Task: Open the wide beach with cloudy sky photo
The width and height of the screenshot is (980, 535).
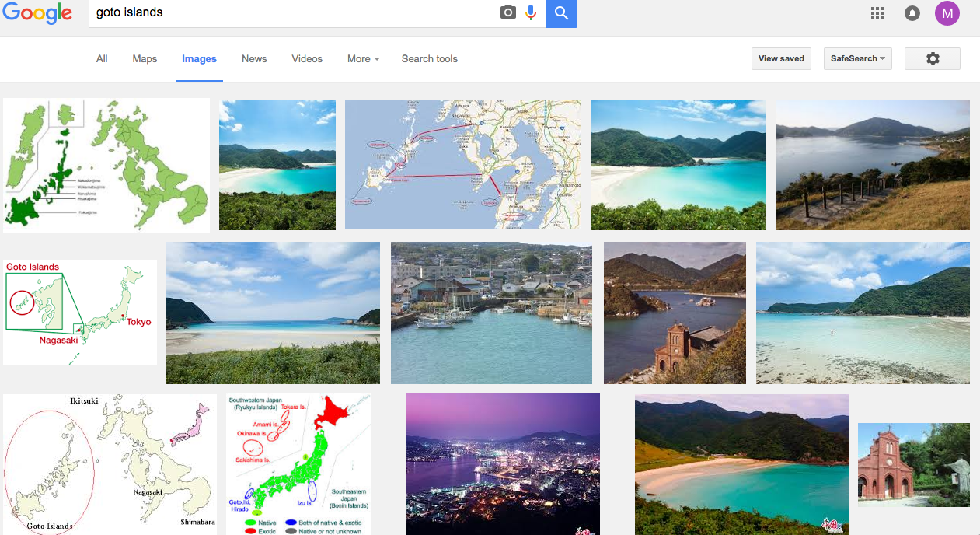Action: click(273, 313)
